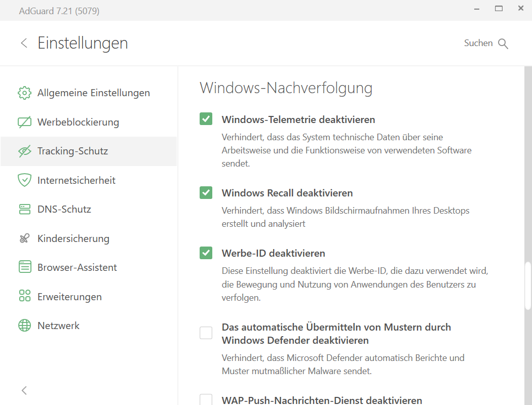Click the Tracking-Schutz crossed-eye icon
The height and width of the screenshot is (405, 532).
tap(24, 151)
